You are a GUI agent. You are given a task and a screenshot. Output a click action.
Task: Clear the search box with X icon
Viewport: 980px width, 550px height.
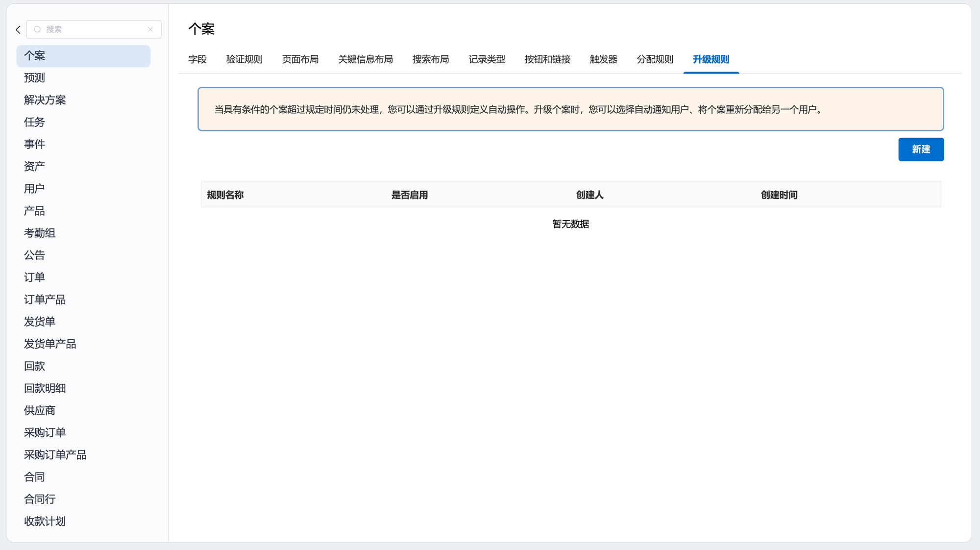[x=150, y=29]
